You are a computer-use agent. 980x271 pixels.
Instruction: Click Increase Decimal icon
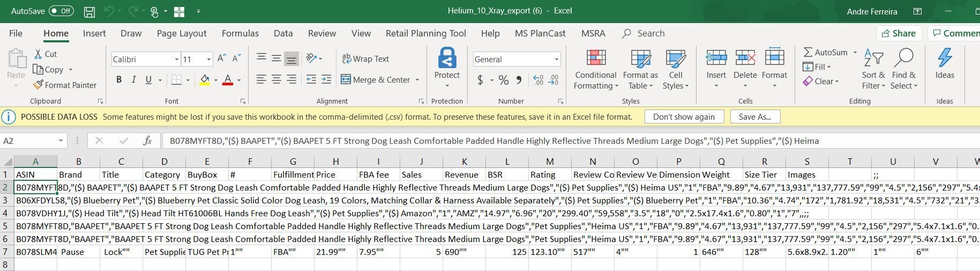point(538,80)
